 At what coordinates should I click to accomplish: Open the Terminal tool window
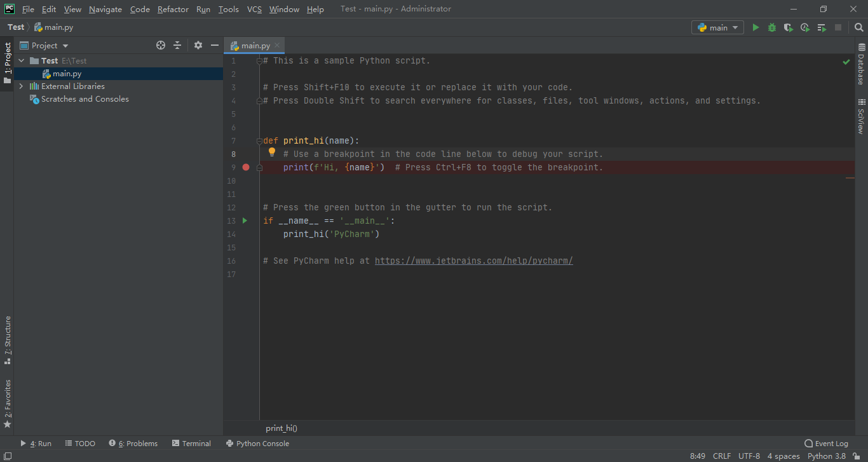[x=191, y=444]
